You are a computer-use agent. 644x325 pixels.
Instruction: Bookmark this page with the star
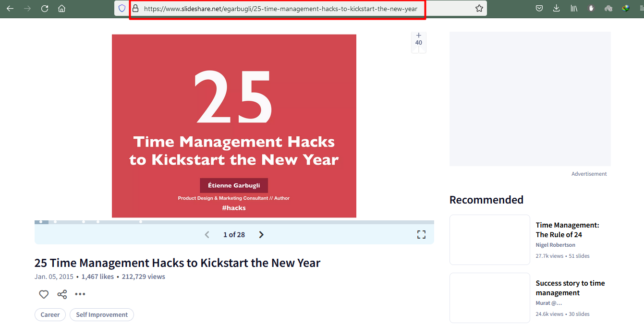(479, 9)
